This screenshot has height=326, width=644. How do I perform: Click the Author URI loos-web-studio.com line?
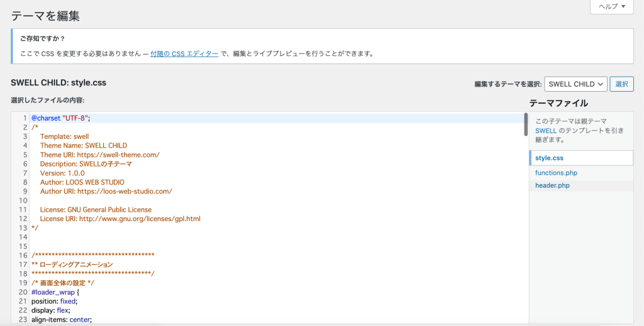pos(106,191)
